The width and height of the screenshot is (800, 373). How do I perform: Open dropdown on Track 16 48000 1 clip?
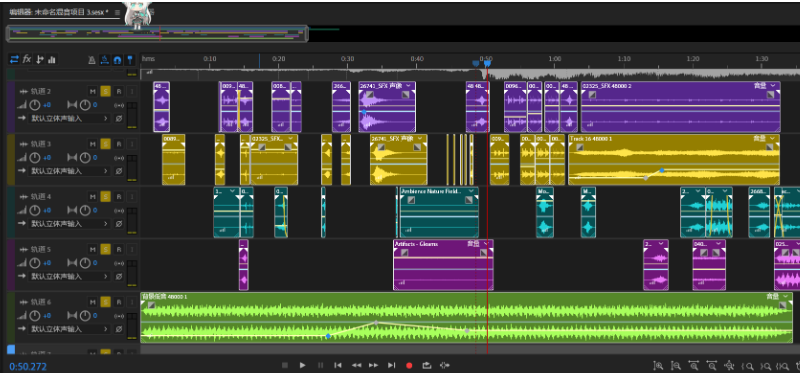[x=773, y=138]
